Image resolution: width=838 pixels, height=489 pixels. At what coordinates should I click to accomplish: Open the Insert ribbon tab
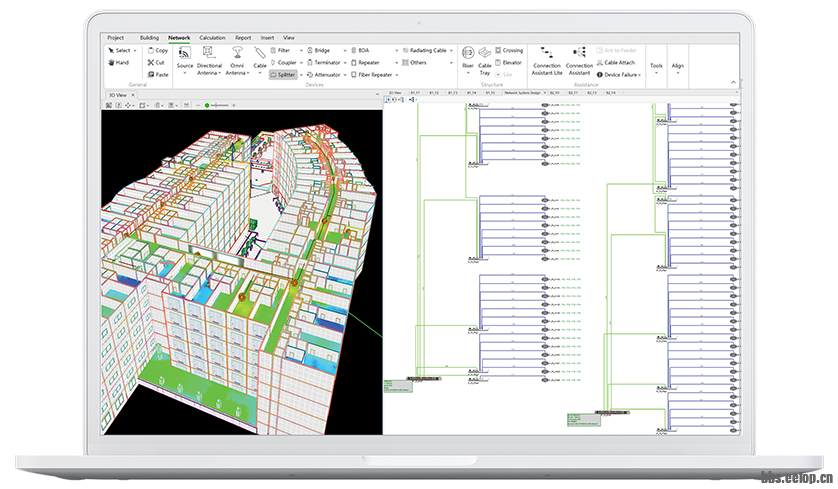click(x=267, y=38)
